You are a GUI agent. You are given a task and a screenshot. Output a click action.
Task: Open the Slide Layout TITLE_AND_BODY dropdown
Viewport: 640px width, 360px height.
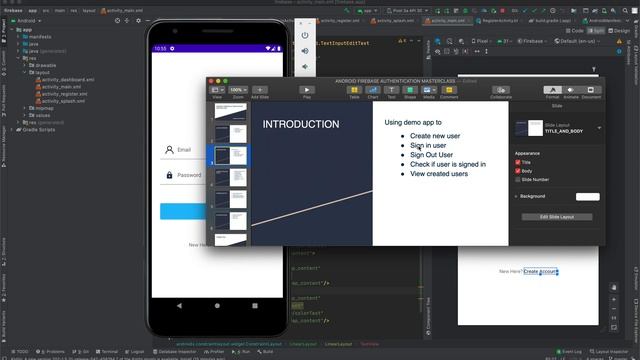tap(599, 128)
